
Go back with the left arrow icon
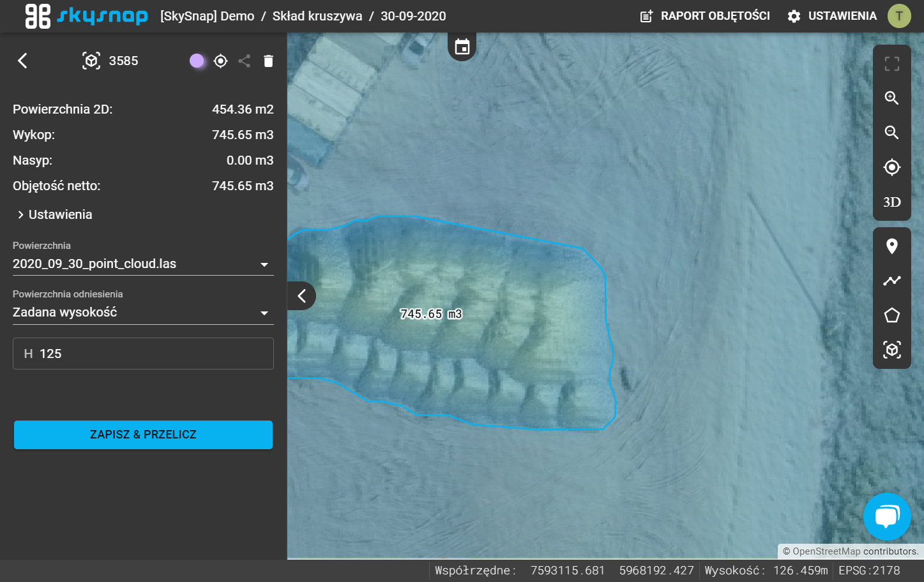point(22,61)
